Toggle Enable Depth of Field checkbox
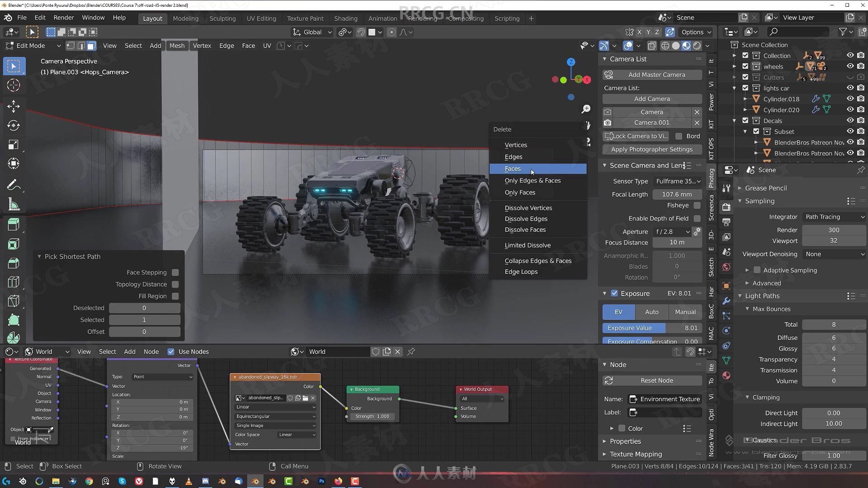The image size is (868, 488). (696, 217)
